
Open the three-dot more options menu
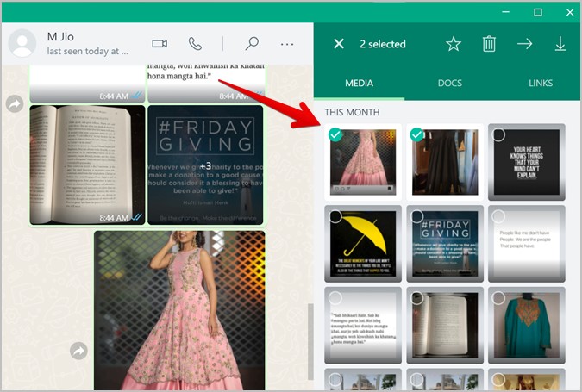287,44
